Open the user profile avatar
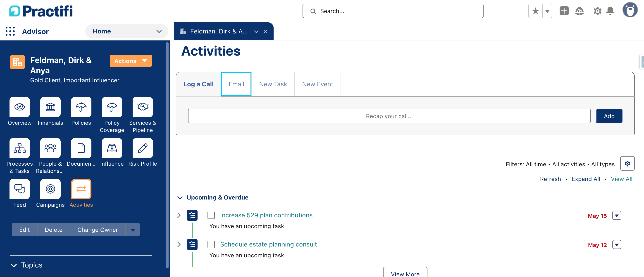Viewport: 644px width, 277px height. 630,10
